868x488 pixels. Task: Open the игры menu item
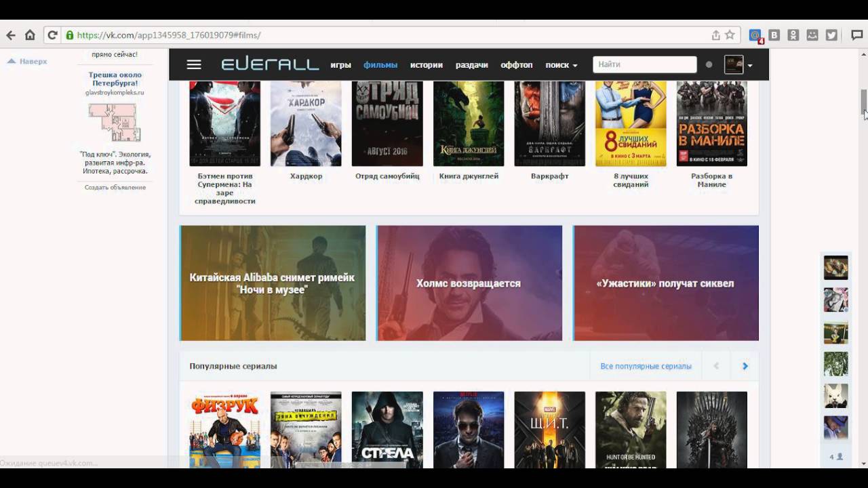click(x=340, y=65)
